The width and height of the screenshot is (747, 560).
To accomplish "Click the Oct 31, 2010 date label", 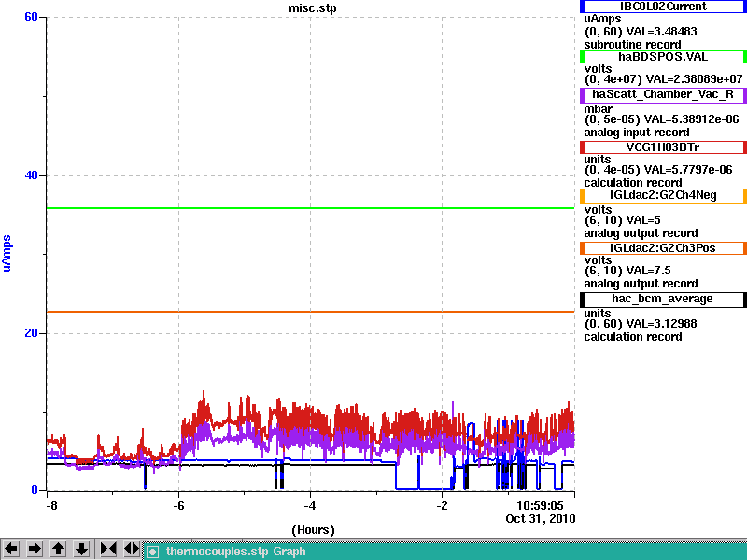I will [541, 519].
